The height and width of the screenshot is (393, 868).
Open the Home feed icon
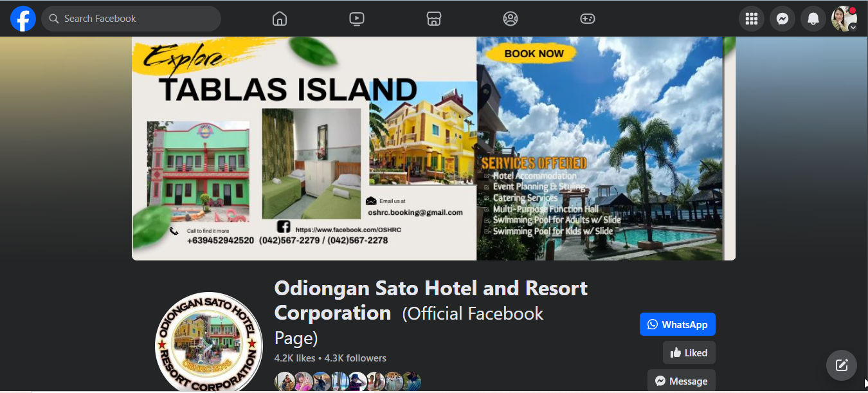[280, 19]
